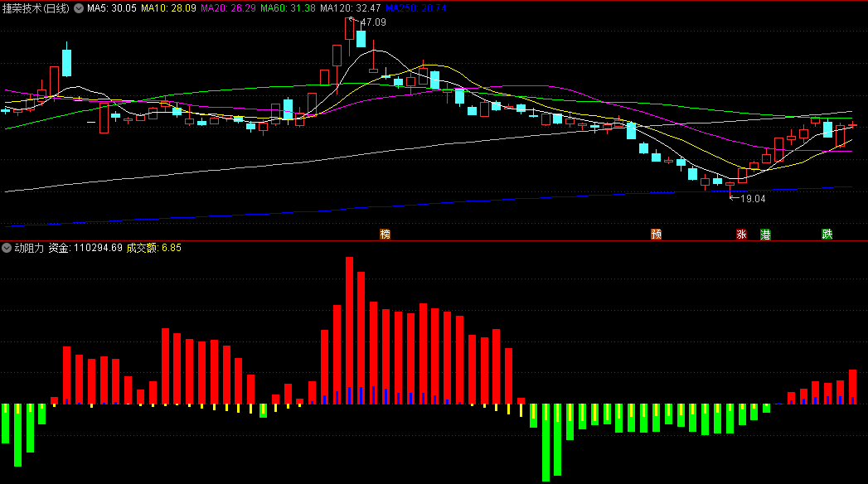The image size is (868, 484).
Task: Click the 榜 event marker icon
Action: point(386,234)
